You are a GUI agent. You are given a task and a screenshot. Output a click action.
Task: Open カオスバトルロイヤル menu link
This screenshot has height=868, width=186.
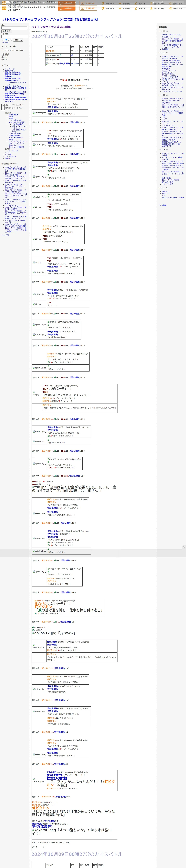13,86
